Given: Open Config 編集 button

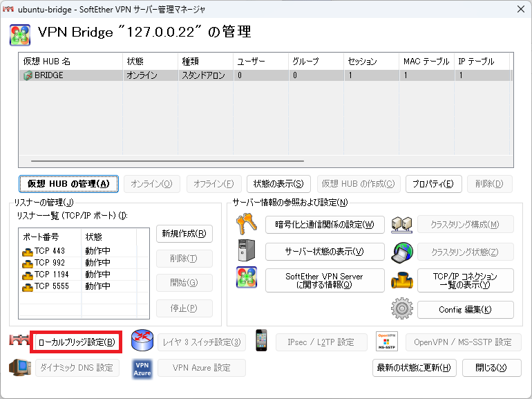Looking at the screenshot, I should tap(465, 310).
